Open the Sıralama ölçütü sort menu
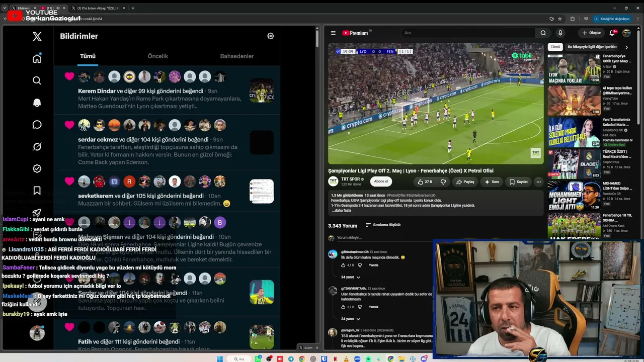The height and width of the screenshot is (362, 644). coord(383,225)
